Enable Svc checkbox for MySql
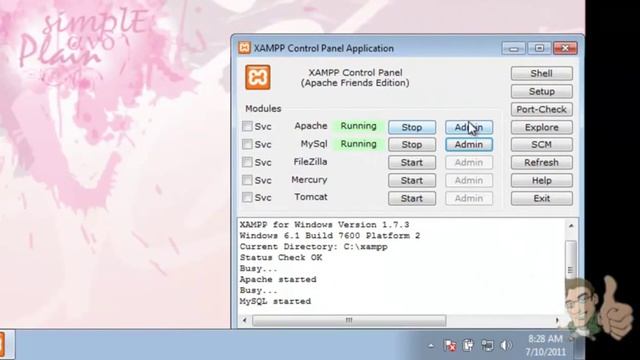640x360 pixels. coord(247,144)
